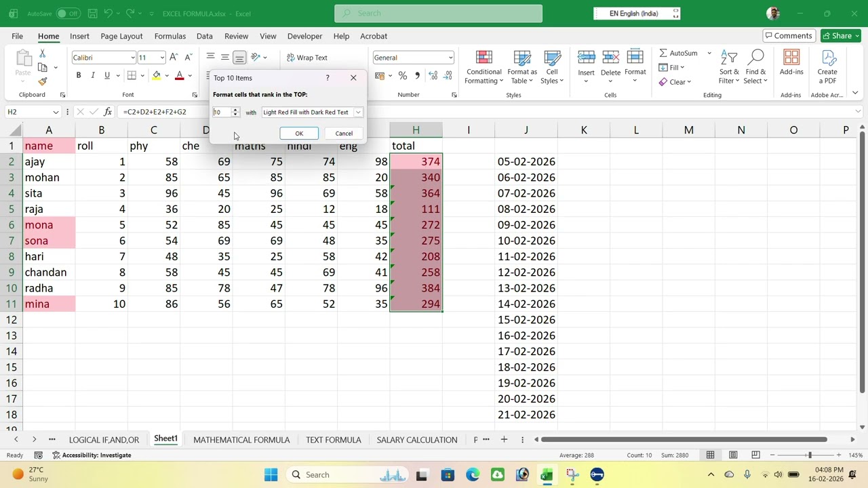Switch to Normal view in status bar
Screen dimensions: 868x488
coord(711,455)
